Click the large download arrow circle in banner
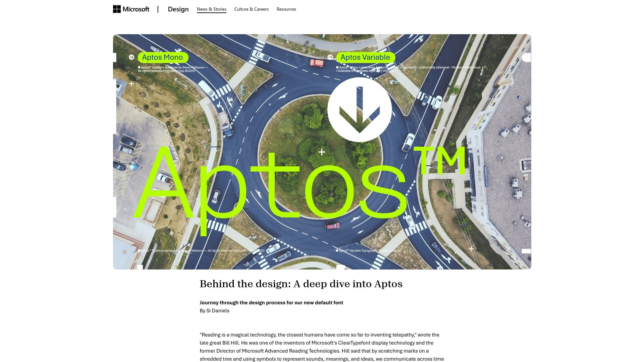 360,110
